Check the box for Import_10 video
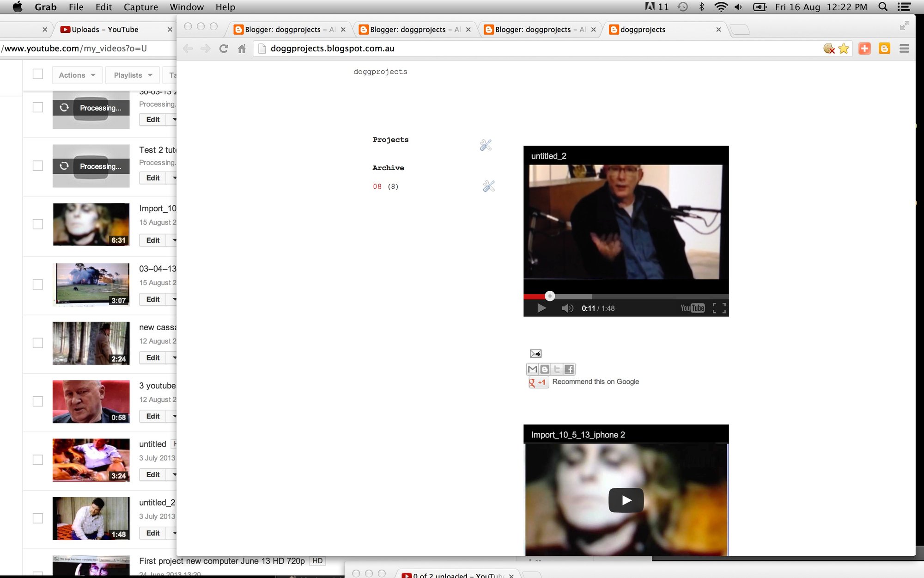 click(38, 224)
